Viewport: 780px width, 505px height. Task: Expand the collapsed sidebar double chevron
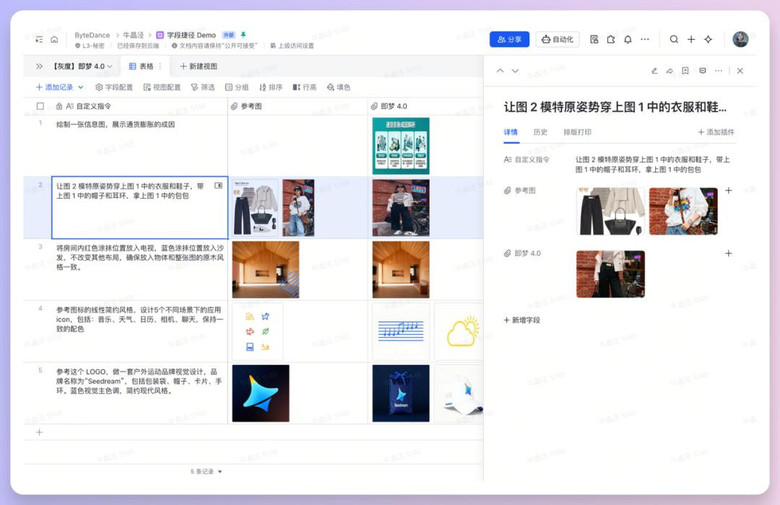(39, 66)
